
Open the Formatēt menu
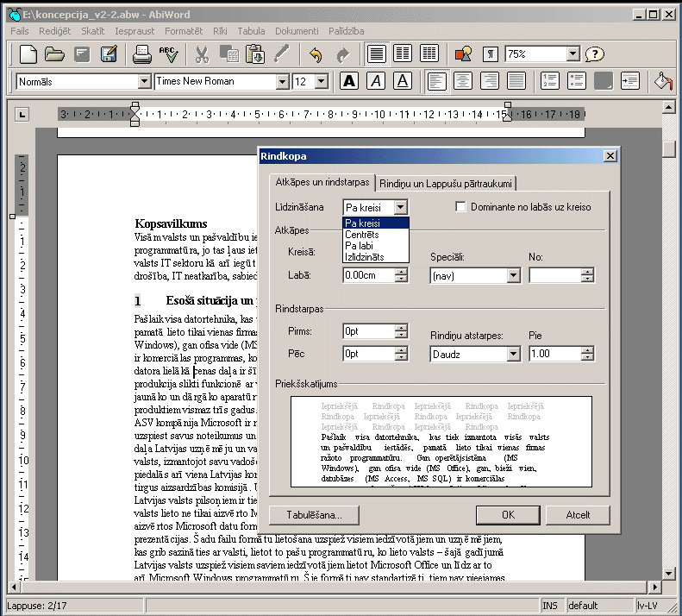[x=184, y=31]
